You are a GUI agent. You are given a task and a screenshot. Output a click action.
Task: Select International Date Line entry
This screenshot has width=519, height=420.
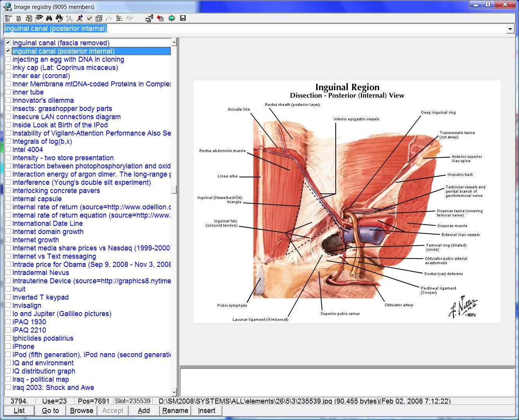pos(48,223)
